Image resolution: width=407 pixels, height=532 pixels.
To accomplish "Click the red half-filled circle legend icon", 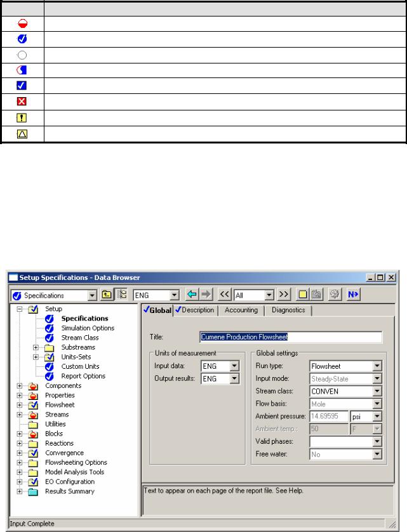I will (22, 23).
